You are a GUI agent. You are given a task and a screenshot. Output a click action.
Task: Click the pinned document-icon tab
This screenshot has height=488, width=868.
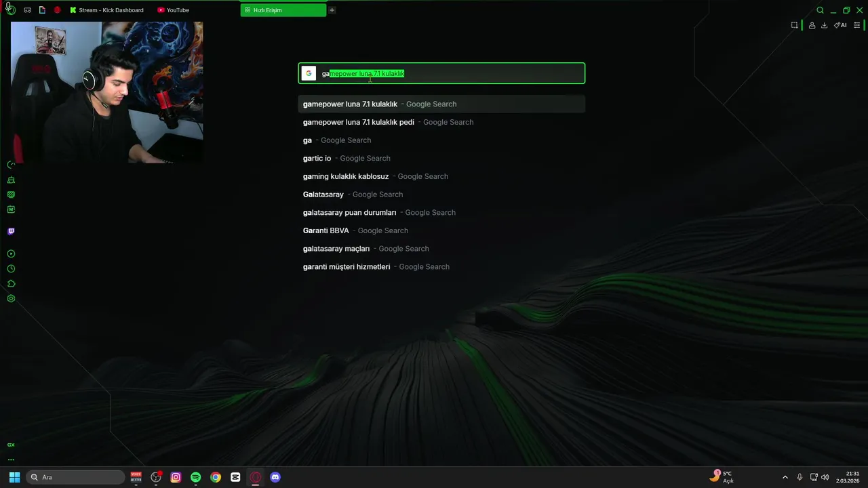tap(42, 10)
